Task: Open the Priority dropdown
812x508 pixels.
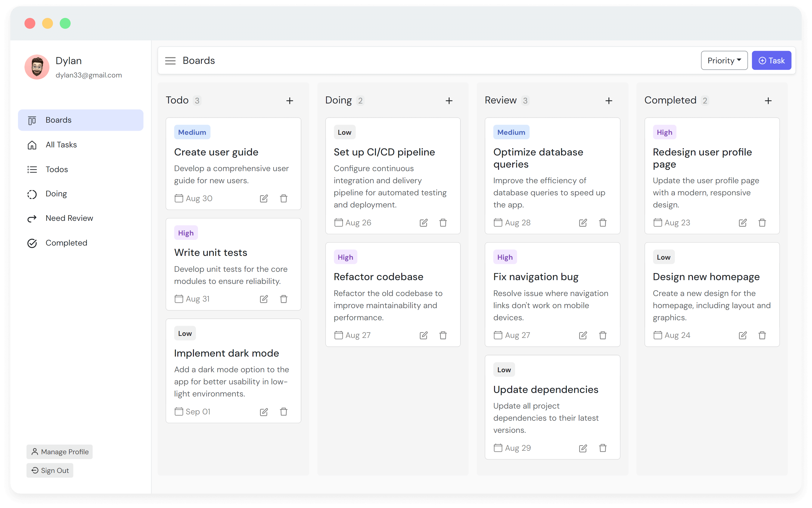Action: (x=724, y=60)
